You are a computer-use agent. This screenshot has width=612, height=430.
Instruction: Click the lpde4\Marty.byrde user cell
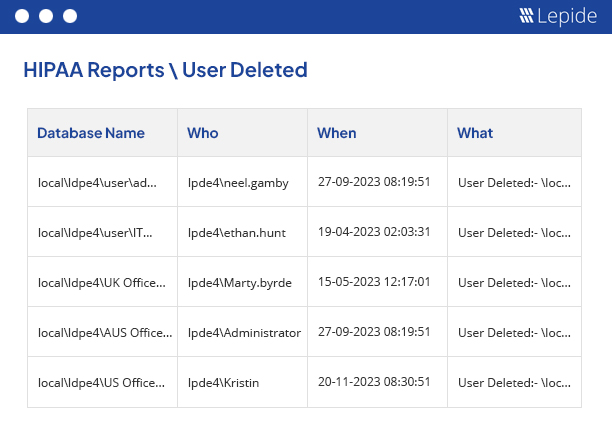point(240,283)
